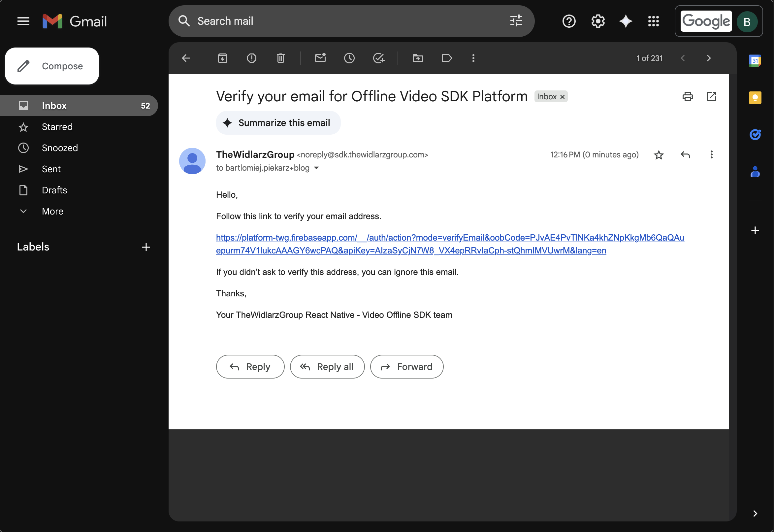The image size is (774, 532).
Task: Open the Snoozed folder
Action: (x=79, y=148)
